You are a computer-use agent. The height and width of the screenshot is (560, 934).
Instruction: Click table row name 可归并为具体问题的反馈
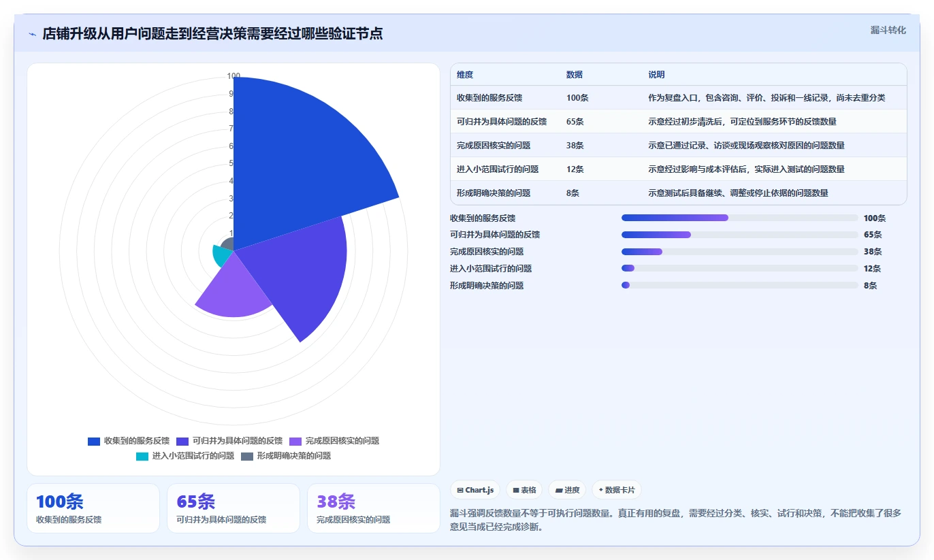[x=502, y=122]
